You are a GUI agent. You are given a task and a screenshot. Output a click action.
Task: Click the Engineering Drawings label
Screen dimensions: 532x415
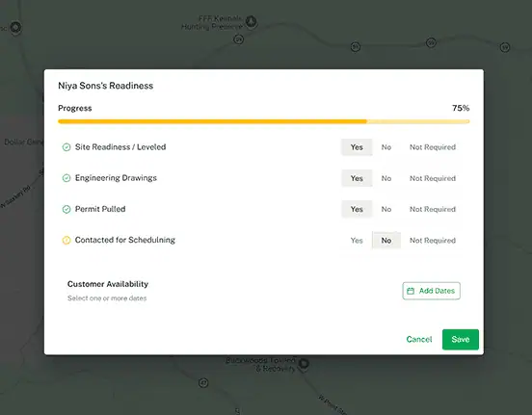pyautogui.click(x=116, y=178)
